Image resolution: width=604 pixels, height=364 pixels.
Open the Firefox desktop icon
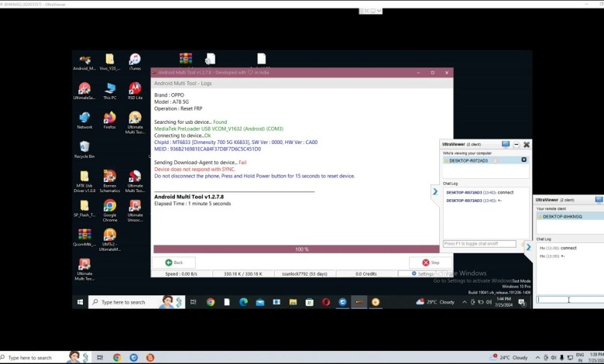point(109,118)
